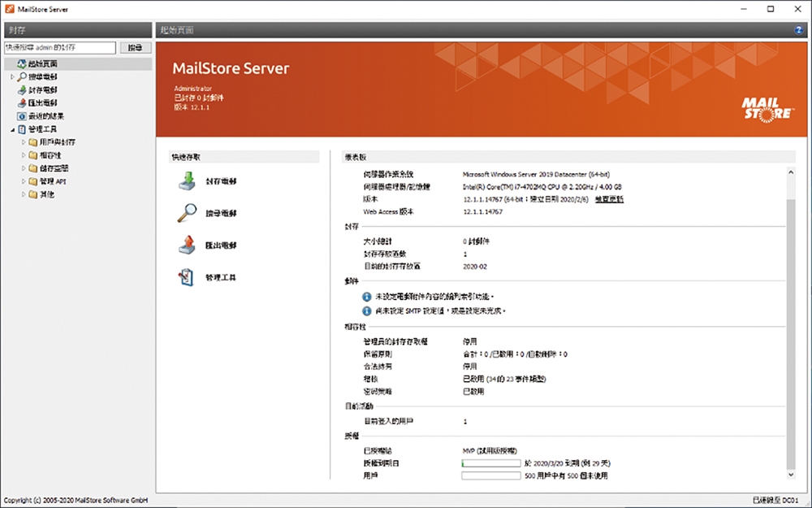Click the attachment indexing not configured notice

434,297
